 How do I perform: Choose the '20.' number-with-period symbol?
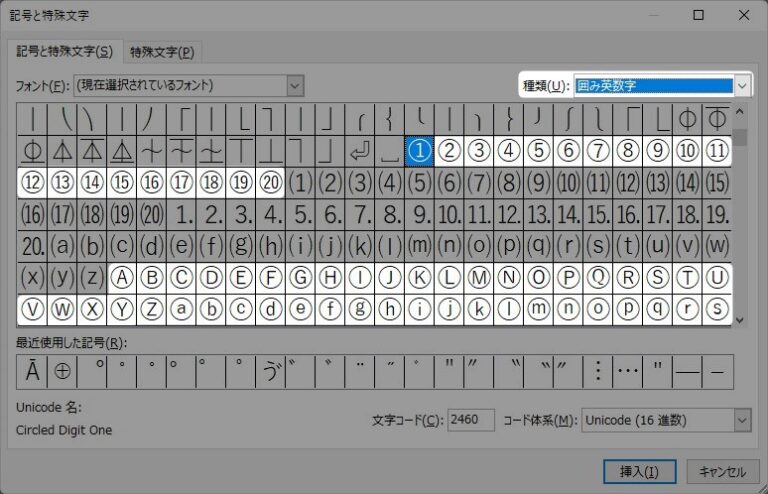[32, 245]
